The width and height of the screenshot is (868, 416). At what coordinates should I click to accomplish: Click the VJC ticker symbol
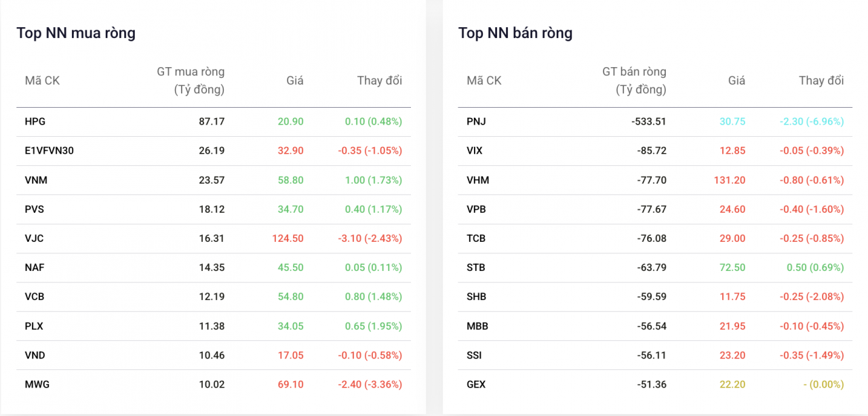click(35, 238)
